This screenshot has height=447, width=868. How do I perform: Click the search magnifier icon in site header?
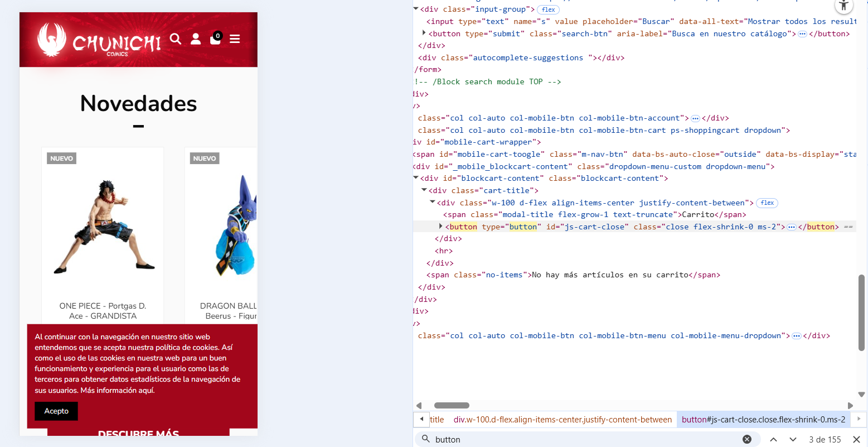pyautogui.click(x=176, y=39)
